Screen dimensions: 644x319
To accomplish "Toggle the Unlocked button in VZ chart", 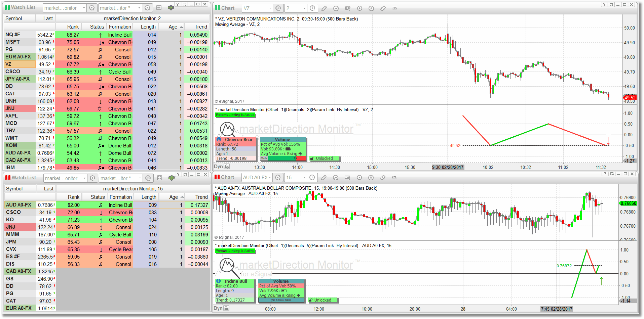I will pos(324,158).
